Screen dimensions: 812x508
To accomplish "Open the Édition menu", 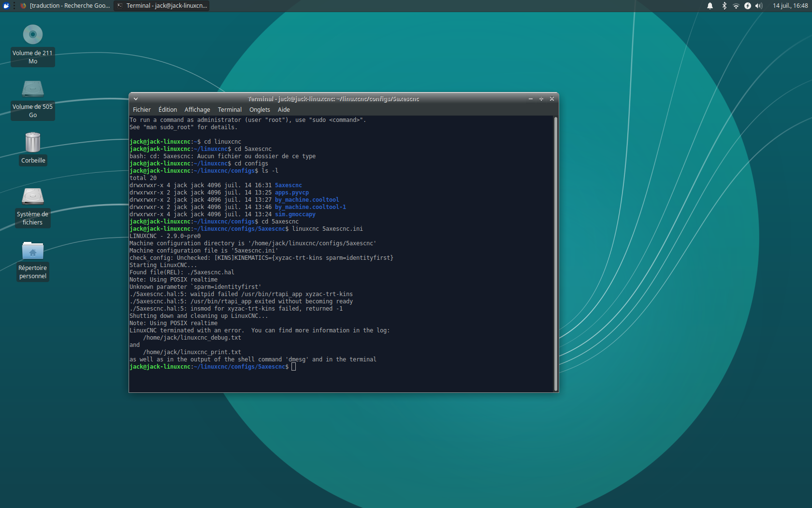I will (x=168, y=110).
